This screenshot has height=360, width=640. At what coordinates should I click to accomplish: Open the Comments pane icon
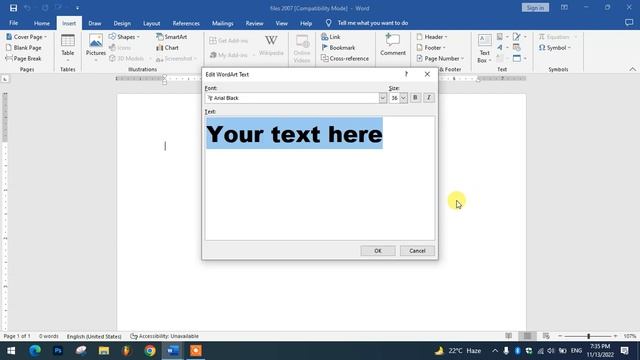click(x=629, y=23)
